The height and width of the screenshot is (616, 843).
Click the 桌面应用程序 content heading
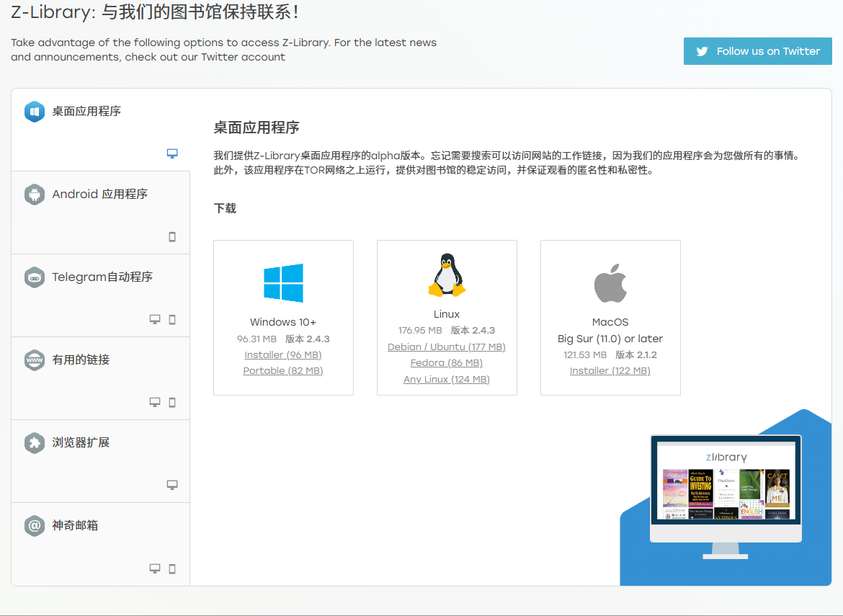point(257,128)
